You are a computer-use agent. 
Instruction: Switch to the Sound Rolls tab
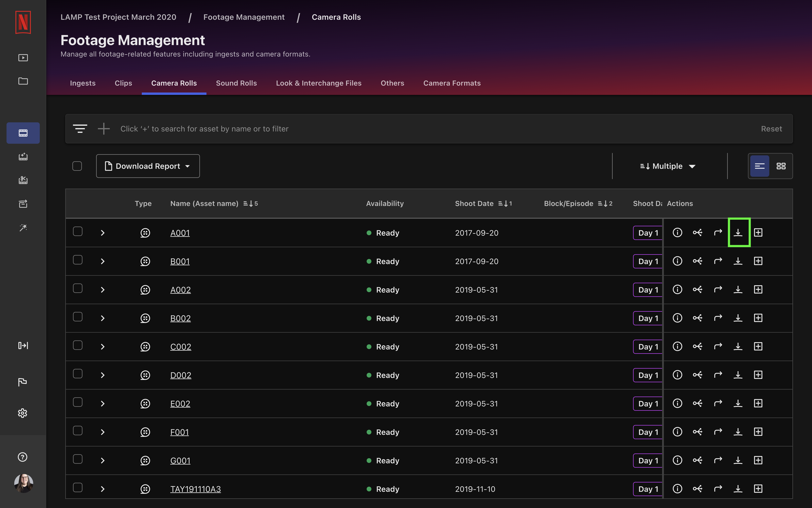point(236,83)
